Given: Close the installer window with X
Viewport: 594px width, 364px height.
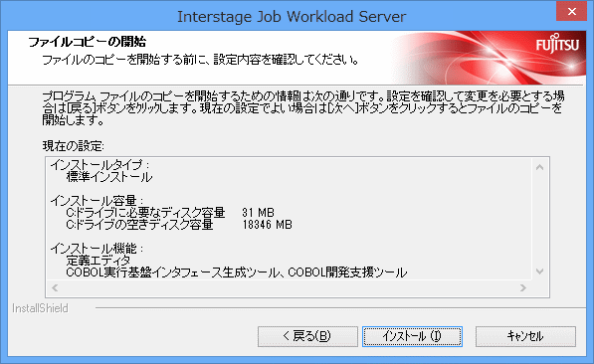Looking at the screenshot, I should [x=572, y=11].
